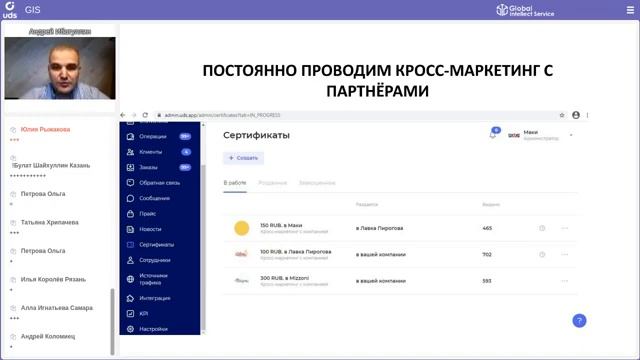Click the Источники трафика globe icon

pyautogui.click(x=130, y=279)
